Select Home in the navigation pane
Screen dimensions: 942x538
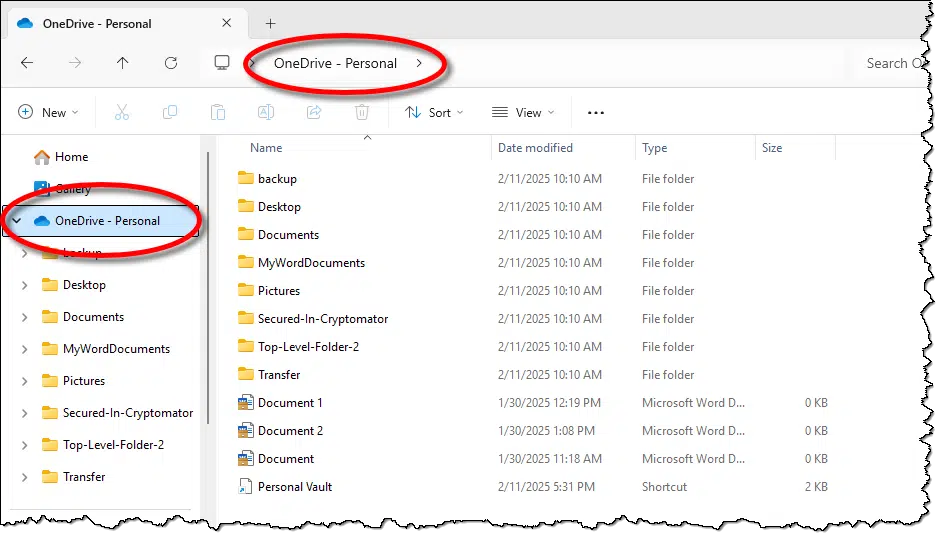71,157
